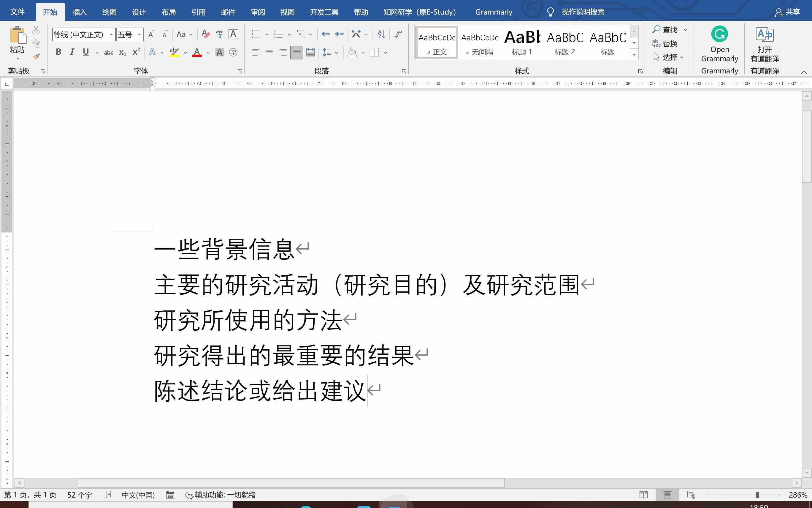
Task: Apply the 标题 2 style
Action: [x=565, y=42]
